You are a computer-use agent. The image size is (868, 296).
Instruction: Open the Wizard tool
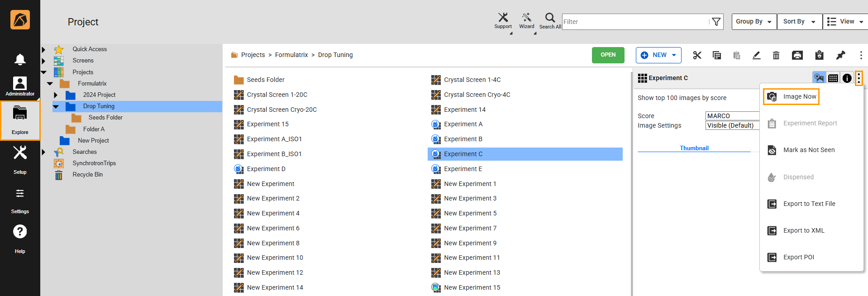[x=526, y=21]
